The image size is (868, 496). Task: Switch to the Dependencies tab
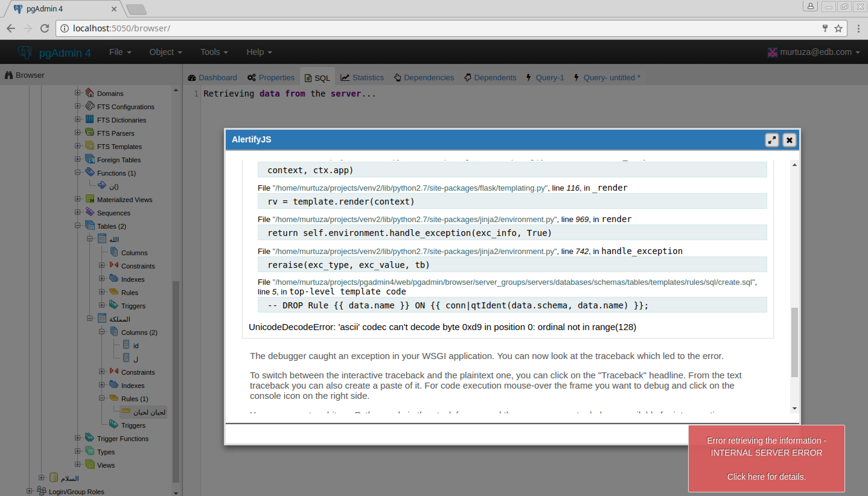[424, 78]
